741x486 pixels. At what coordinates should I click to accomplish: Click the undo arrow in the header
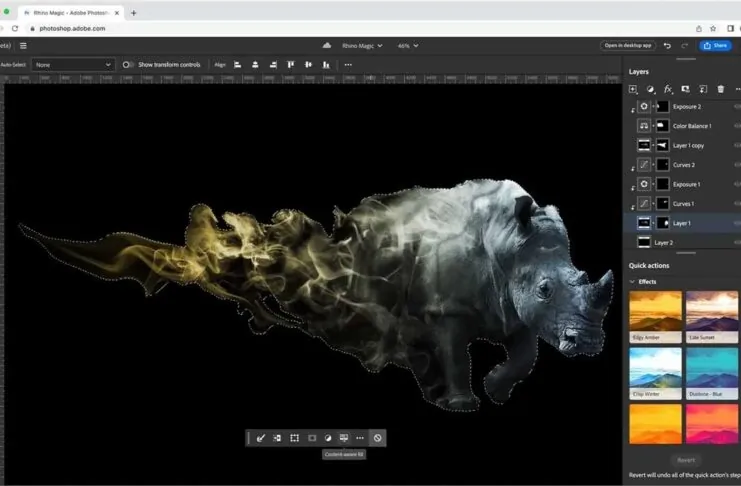(x=667, y=45)
